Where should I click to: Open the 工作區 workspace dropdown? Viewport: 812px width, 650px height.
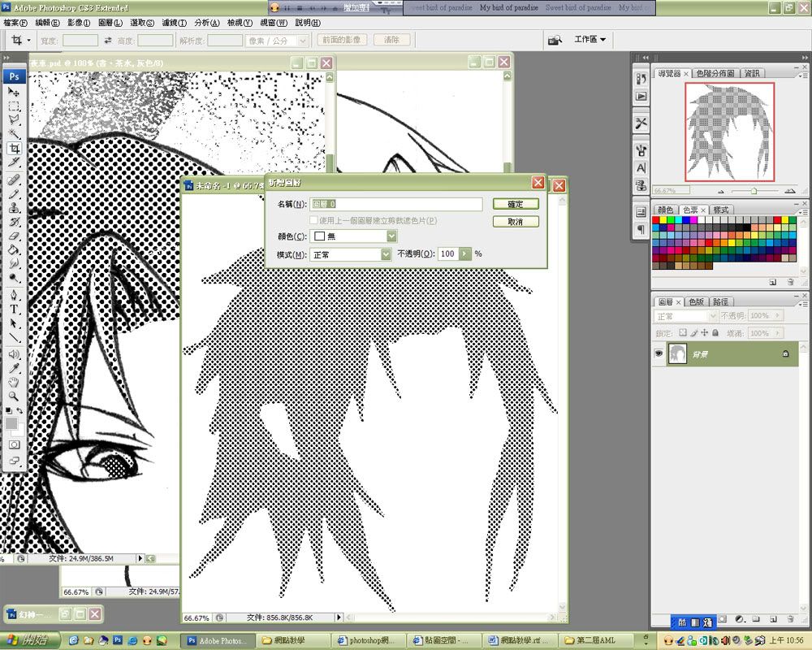coord(590,39)
